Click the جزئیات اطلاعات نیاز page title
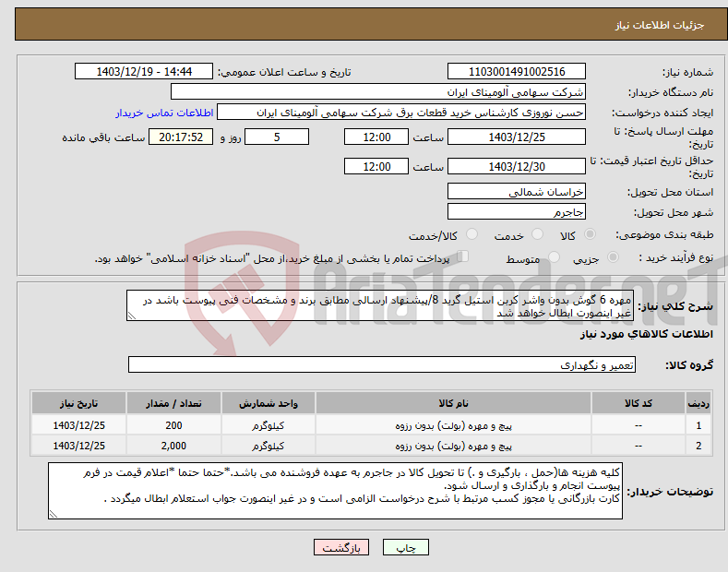The image size is (728, 572). [660, 25]
